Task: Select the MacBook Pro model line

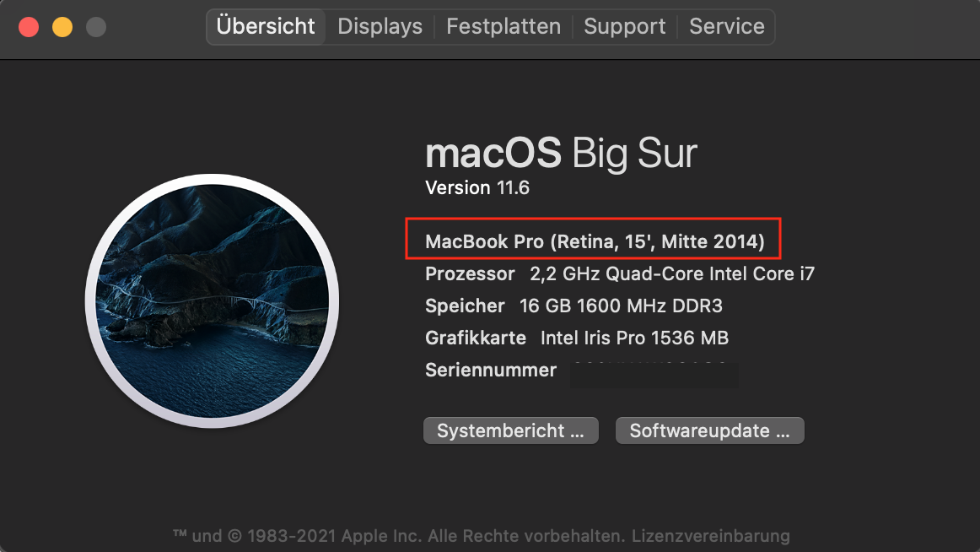Action: [x=595, y=242]
